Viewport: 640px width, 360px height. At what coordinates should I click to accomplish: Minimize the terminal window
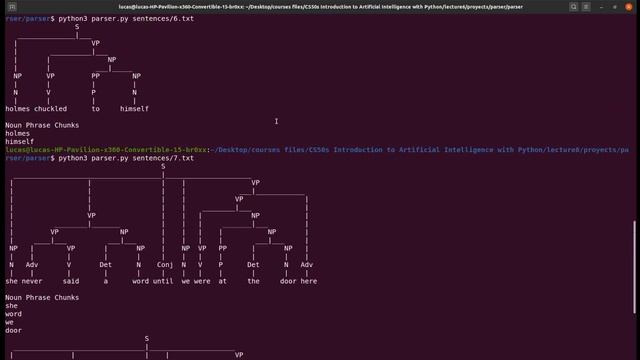coord(601,7)
